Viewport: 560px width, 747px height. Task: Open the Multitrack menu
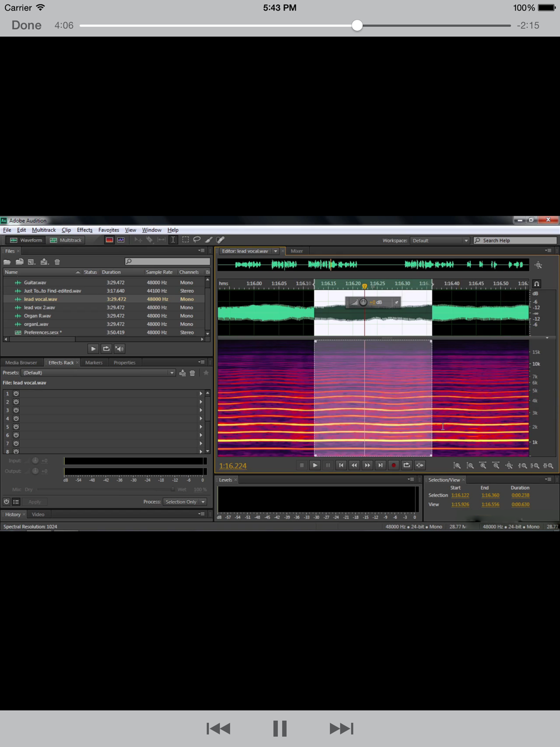click(44, 230)
